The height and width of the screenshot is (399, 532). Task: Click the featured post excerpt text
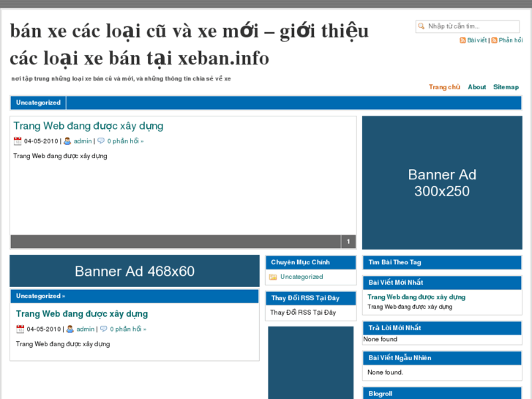click(x=60, y=156)
